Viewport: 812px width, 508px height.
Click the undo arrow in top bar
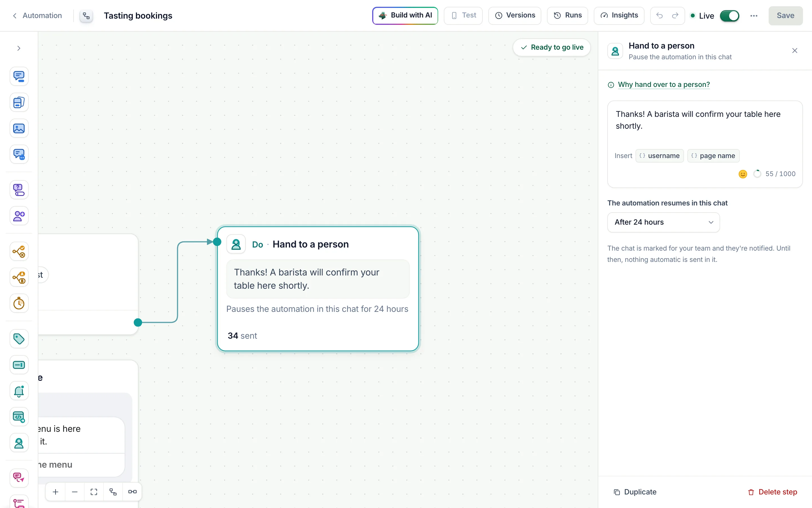pos(659,16)
